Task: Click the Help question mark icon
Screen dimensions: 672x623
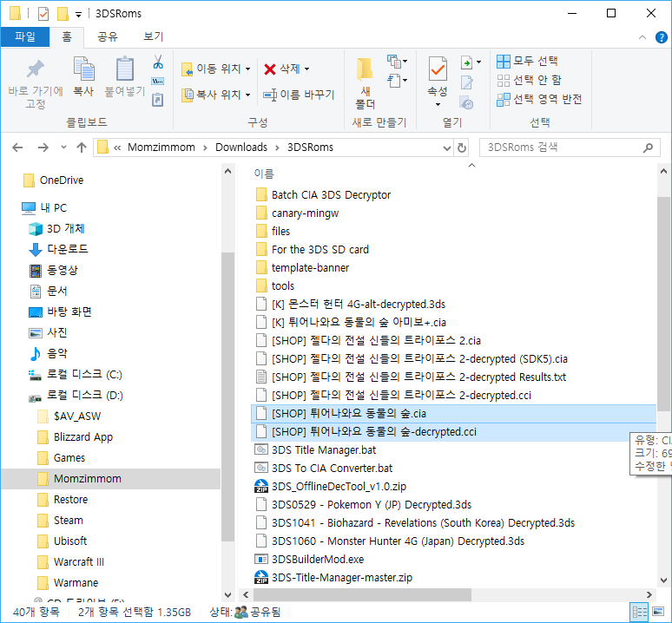Action: tap(662, 37)
